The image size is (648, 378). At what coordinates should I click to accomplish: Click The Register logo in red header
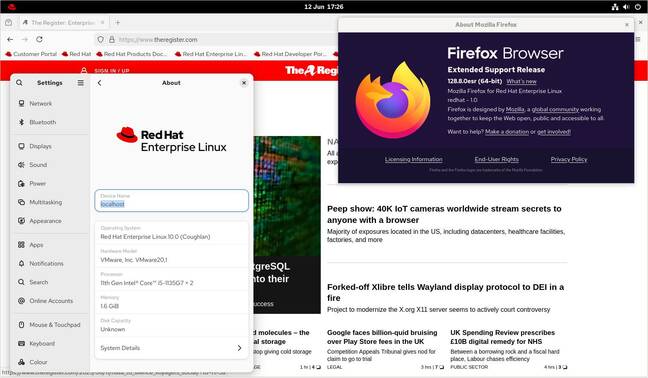[312, 71]
